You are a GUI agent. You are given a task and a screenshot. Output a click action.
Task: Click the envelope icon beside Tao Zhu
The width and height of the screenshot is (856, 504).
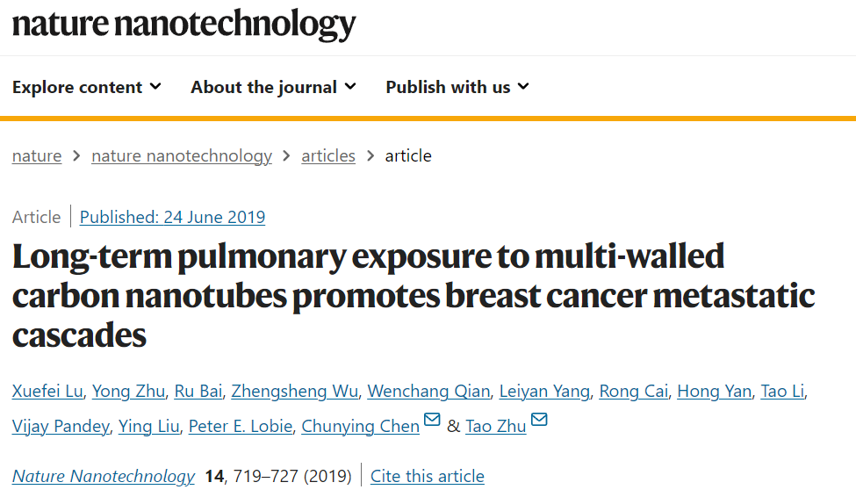tap(539, 419)
